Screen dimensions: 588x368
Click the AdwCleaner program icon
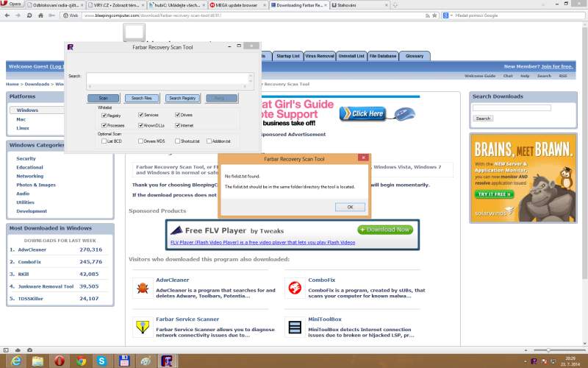click(143, 287)
